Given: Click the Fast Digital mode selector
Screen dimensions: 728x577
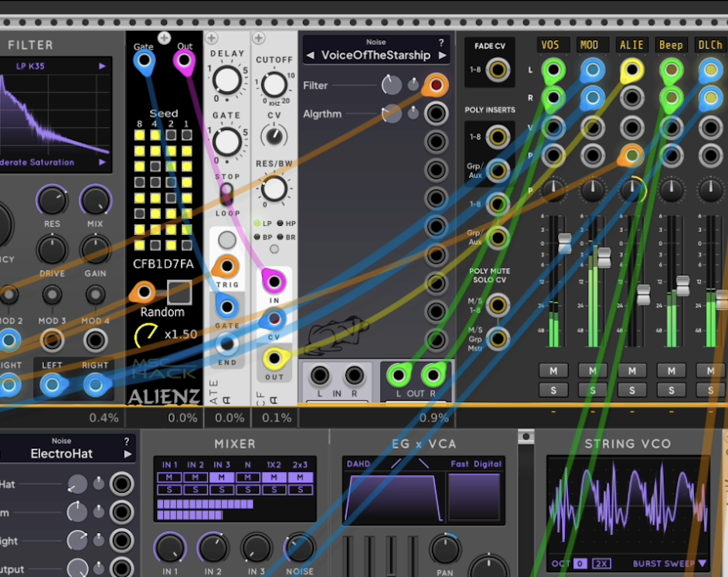Looking at the screenshot, I should (x=475, y=463).
